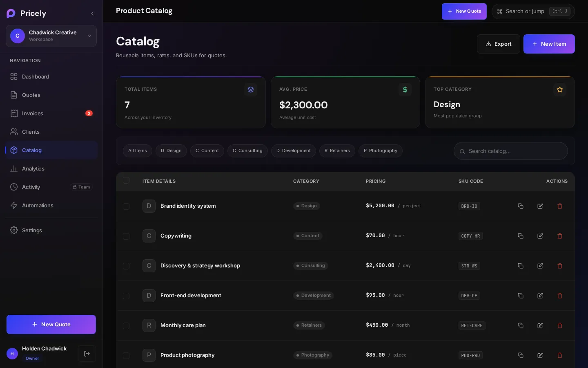Open Settings in the sidebar

tap(51, 230)
